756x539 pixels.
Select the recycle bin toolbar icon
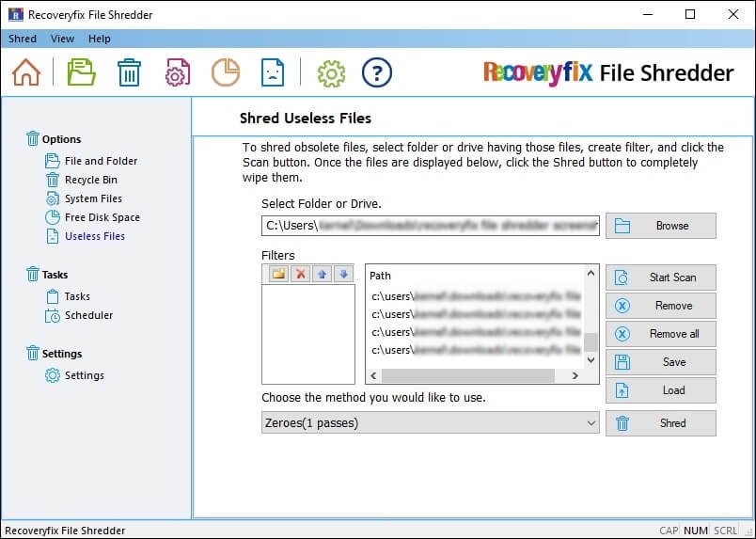click(129, 72)
